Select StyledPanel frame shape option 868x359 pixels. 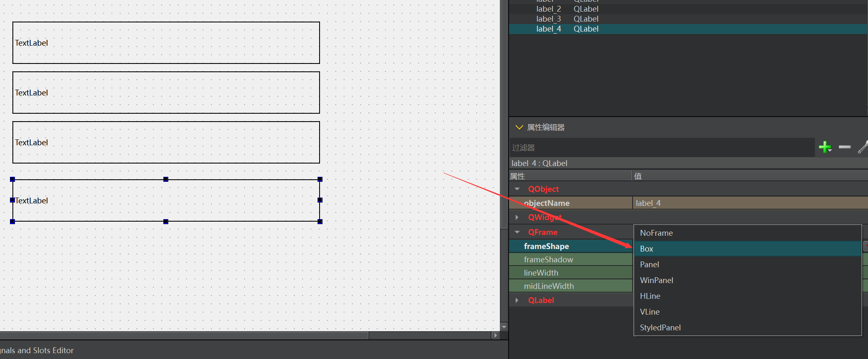click(x=748, y=327)
